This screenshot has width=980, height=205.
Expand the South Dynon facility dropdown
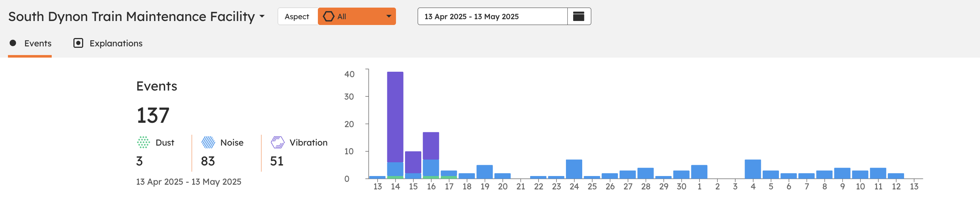pyautogui.click(x=262, y=16)
